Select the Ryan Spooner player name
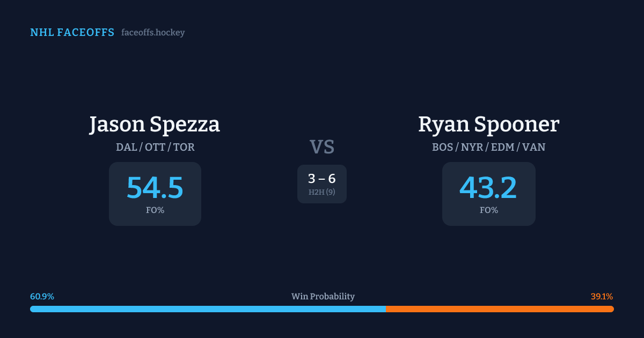The width and height of the screenshot is (644, 338). click(x=488, y=124)
